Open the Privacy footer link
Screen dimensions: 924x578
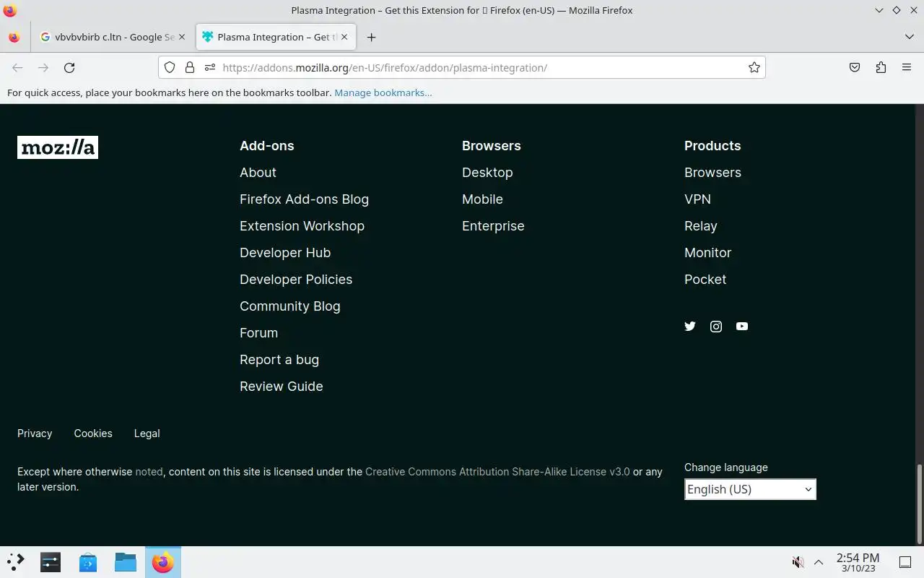click(35, 433)
